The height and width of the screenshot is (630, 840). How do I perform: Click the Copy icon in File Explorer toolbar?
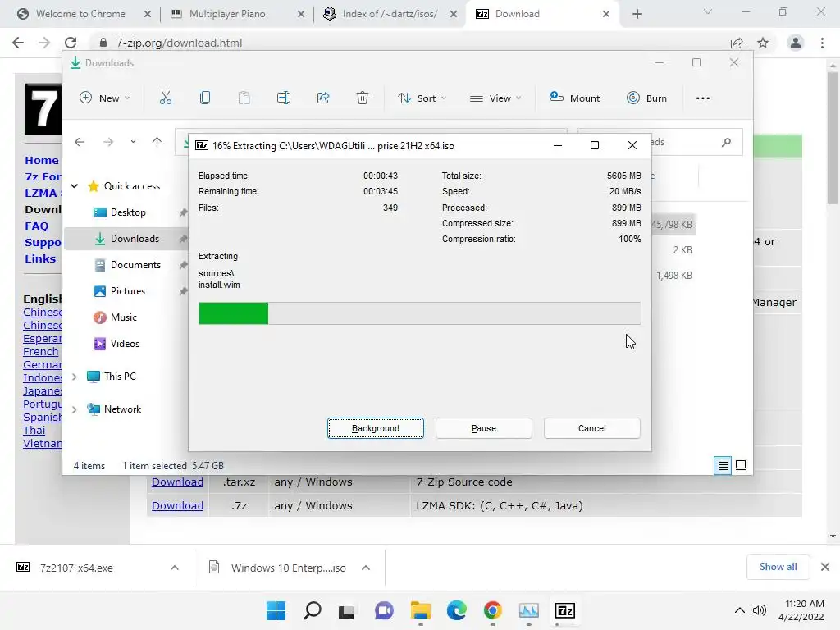pos(204,98)
